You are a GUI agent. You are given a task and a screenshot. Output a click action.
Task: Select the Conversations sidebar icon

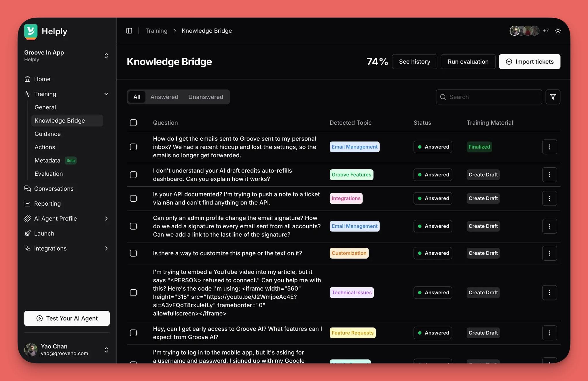point(28,188)
